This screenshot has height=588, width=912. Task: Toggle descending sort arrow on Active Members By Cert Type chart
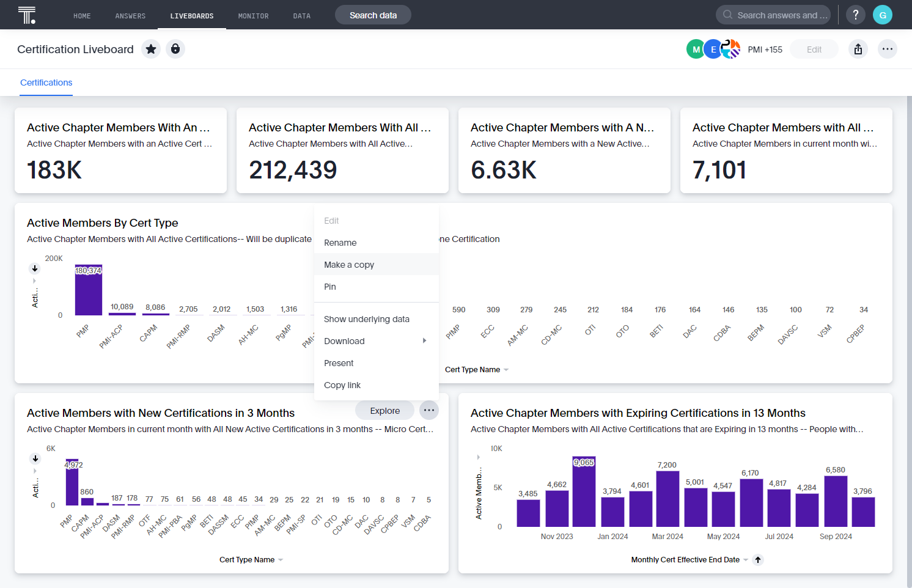point(35,268)
